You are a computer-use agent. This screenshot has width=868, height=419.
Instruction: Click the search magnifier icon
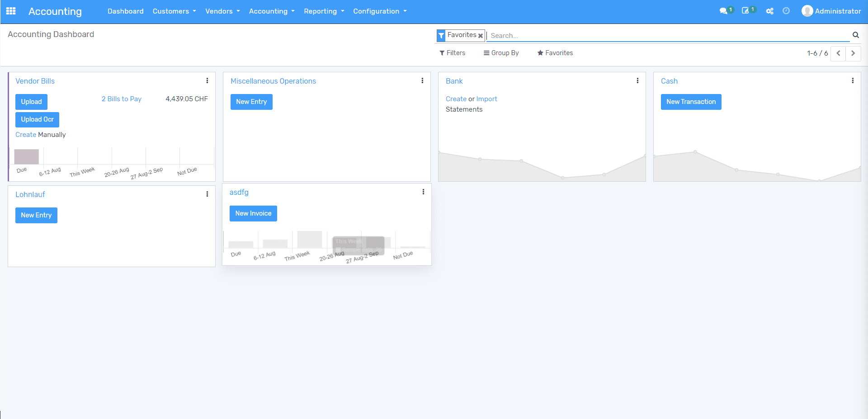(x=855, y=35)
